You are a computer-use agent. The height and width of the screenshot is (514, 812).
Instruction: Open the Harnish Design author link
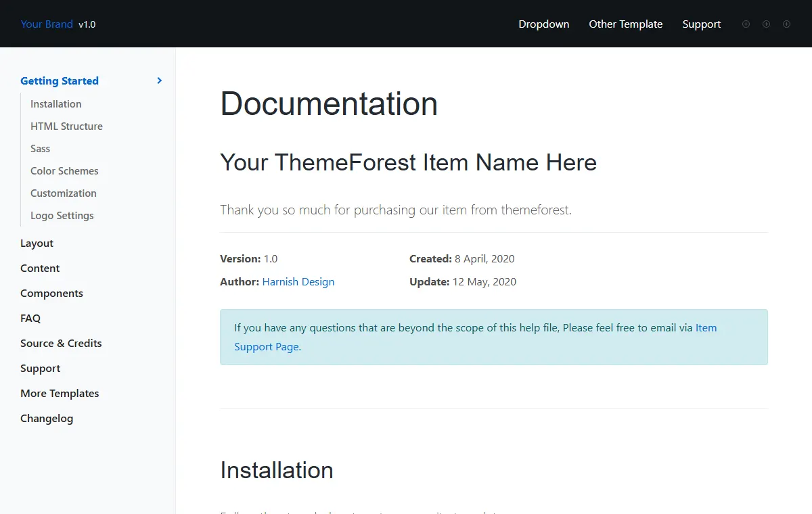298,281
